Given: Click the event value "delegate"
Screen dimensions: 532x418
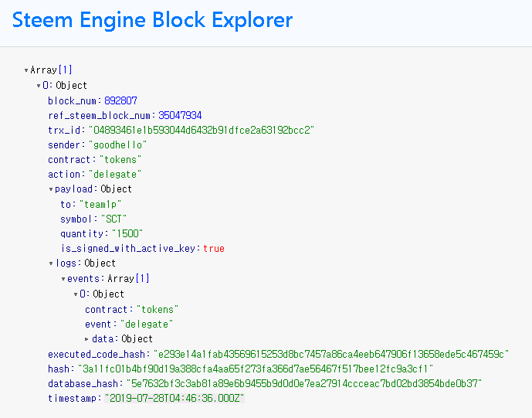Looking at the screenshot, I should click(x=147, y=325).
